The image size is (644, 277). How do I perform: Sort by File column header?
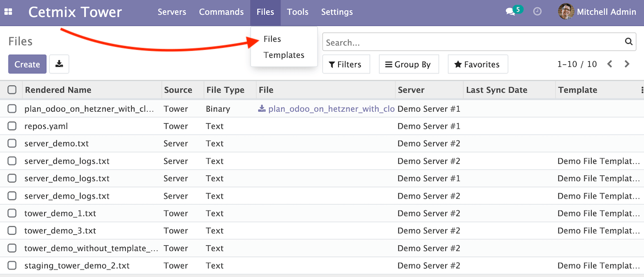[x=266, y=90]
